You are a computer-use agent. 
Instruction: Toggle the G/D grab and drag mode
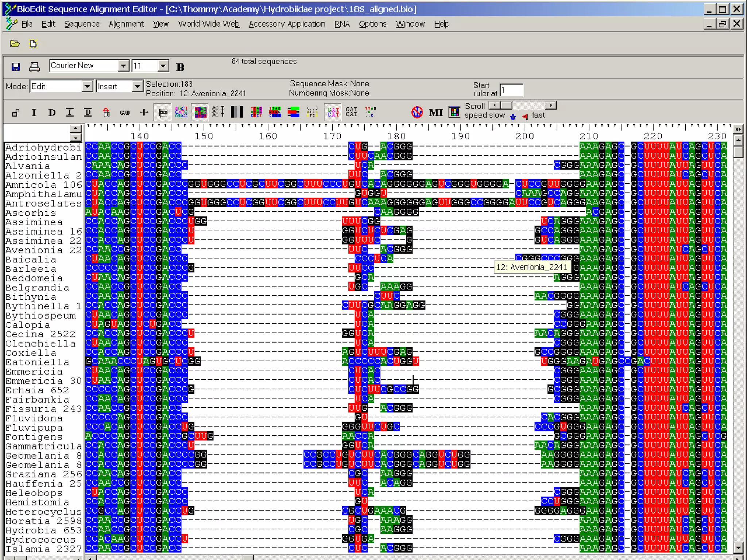pos(125,113)
